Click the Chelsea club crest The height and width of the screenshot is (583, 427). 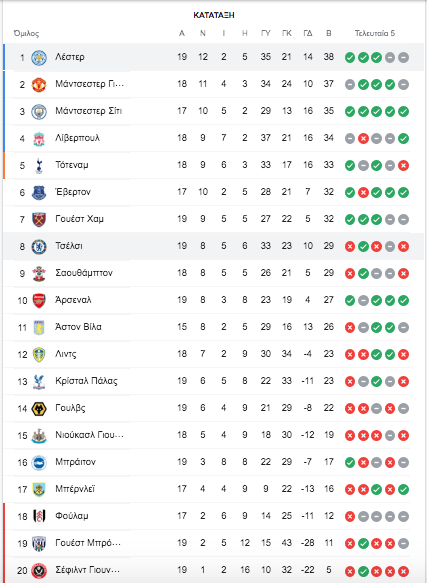pyautogui.click(x=39, y=247)
